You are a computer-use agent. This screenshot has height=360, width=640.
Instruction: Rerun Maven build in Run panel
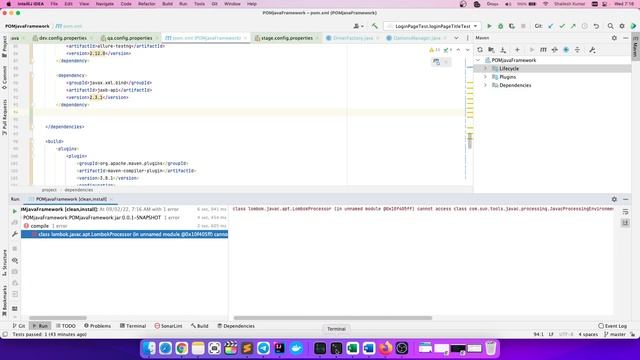(15, 211)
